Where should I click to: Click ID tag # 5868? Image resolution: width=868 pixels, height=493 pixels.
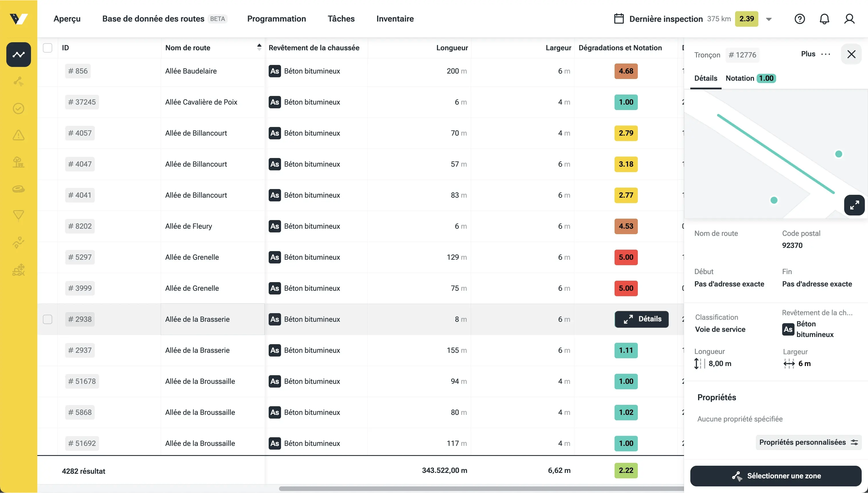80,413
